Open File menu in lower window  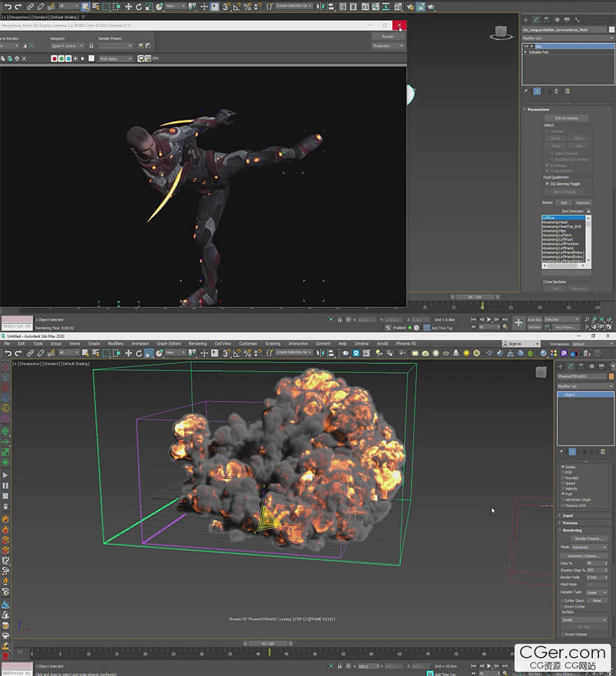tap(7, 344)
